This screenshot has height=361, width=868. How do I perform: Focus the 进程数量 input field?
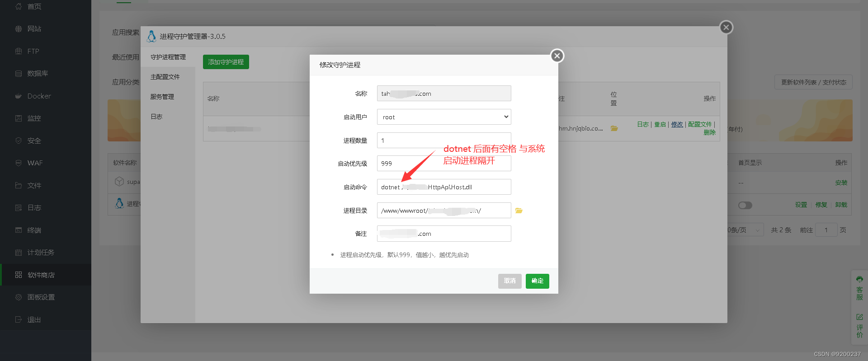click(x=444, y=141)
